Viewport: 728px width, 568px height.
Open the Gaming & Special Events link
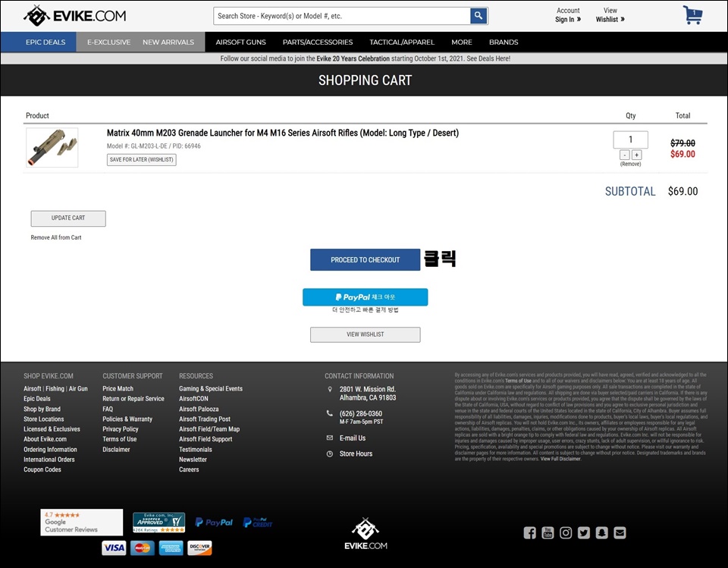click(x=211, y=389)
